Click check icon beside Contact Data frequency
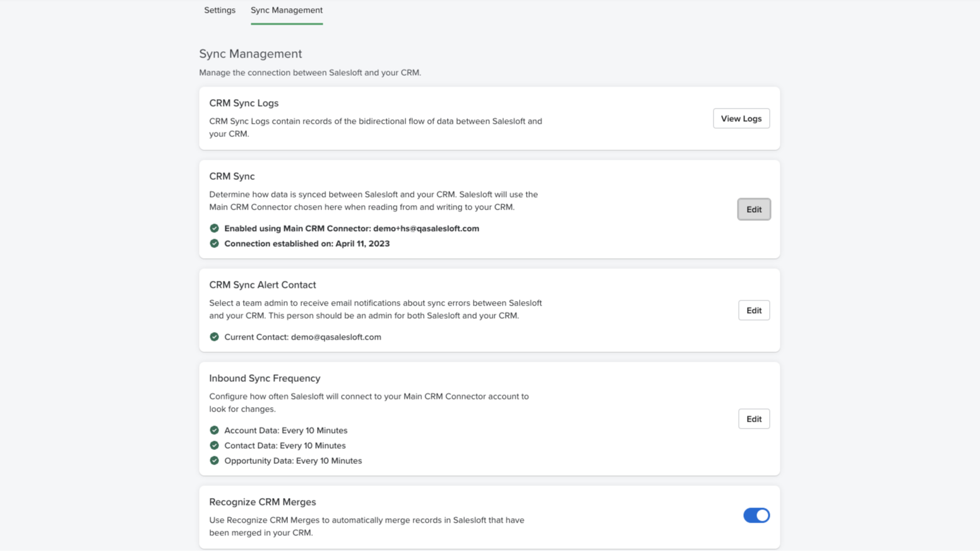 tap(214, 446)
